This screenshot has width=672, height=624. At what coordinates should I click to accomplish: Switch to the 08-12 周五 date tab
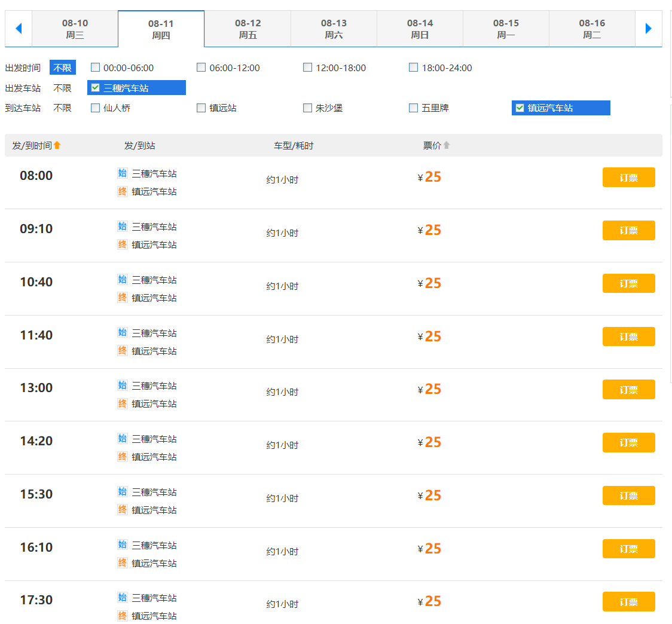tap(248, 29)
